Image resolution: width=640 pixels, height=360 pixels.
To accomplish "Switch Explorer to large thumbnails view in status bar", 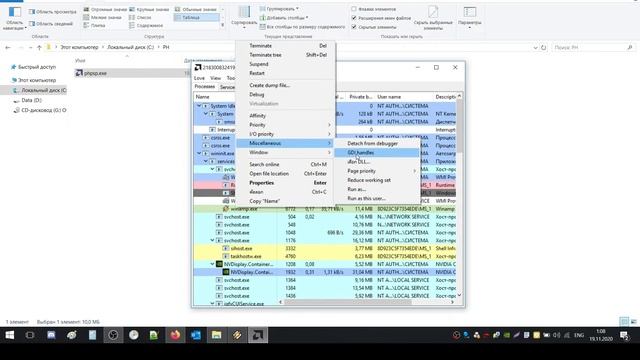I will coord(633,322).
